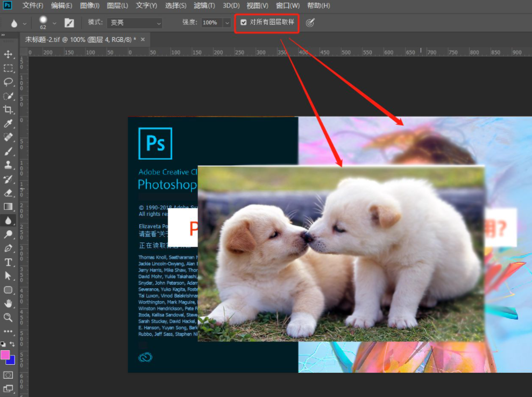Open the 帮助(H) menu
This screenshot has width=532, height=397.
(x=318, y=5)
